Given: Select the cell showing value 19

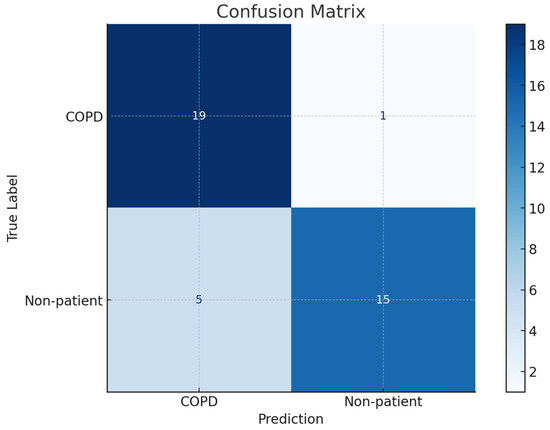Looking at the screenshot, I should (x=199, y=115).
